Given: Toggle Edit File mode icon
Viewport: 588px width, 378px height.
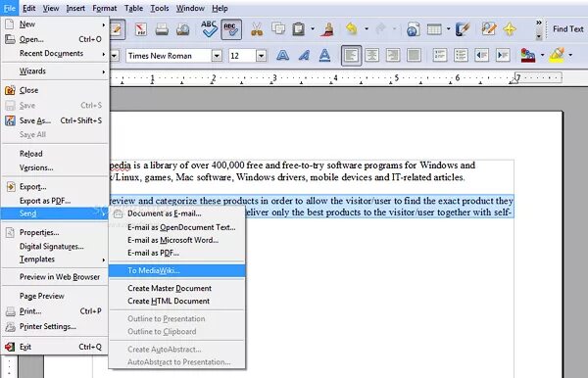Looking at the screenshot, I should 117,29.
